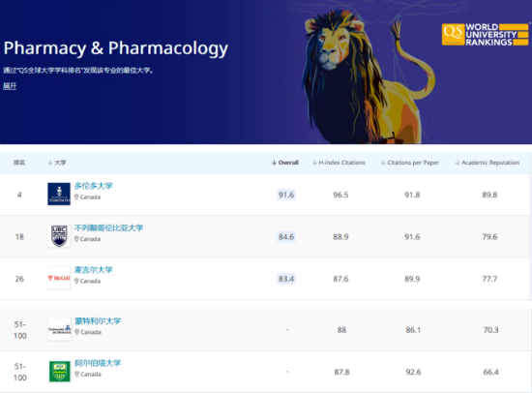Open 多伦多大学 university page
Image resolution: width=532 pixels, height=393 pixels.
93,186
